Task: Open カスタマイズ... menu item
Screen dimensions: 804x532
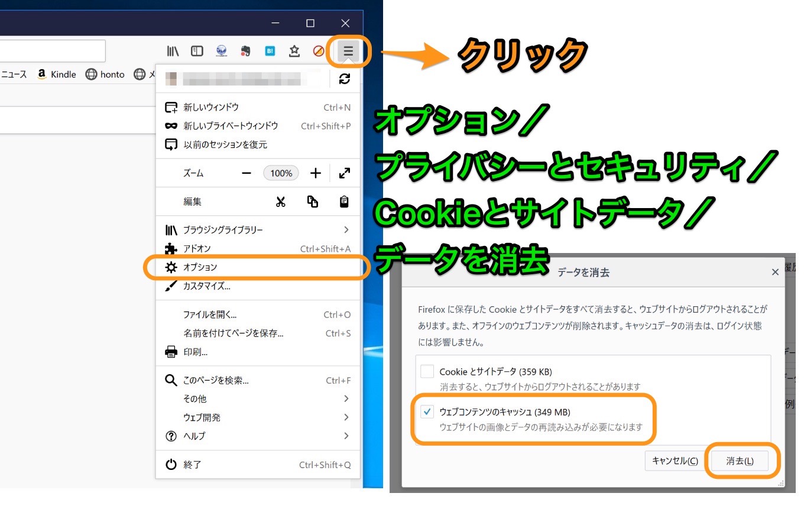Action: click(x=258, y=286)
